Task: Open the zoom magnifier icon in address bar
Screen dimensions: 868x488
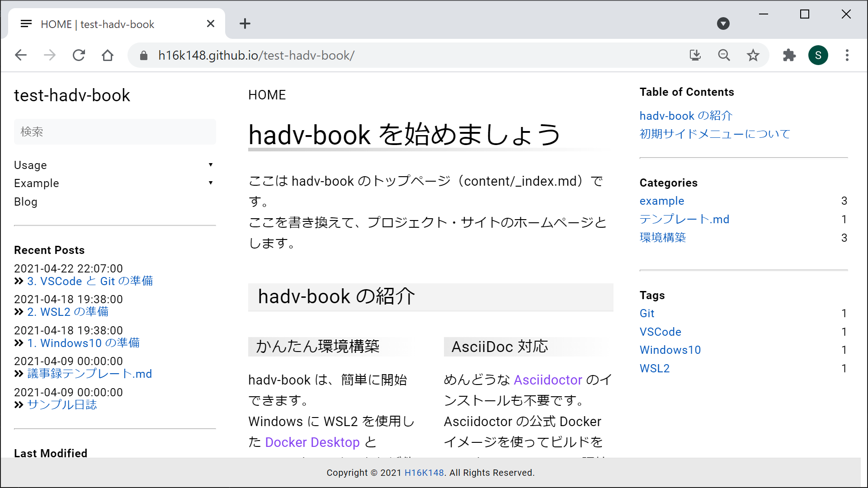Action: pos(724,55)
